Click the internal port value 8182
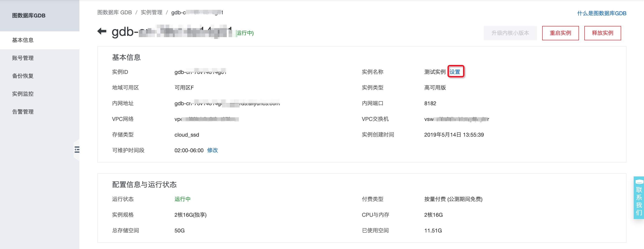Viewport: 644px width, 249px height. 430,103
